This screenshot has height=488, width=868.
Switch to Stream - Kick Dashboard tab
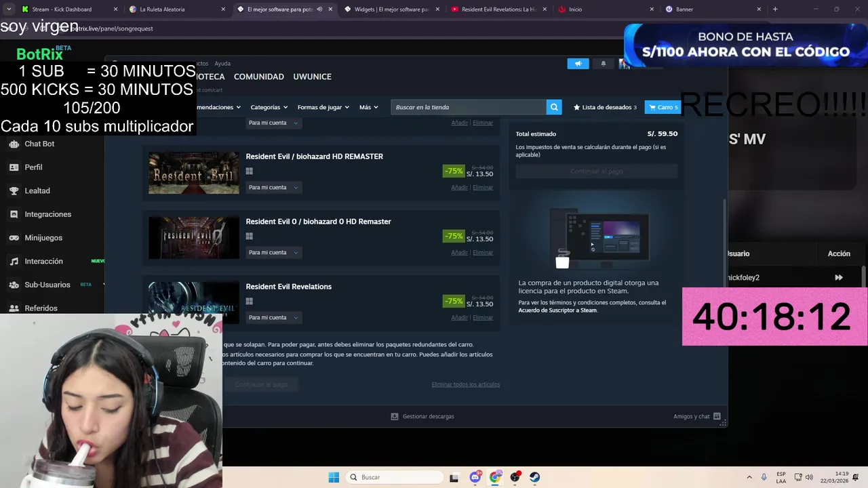68,9
